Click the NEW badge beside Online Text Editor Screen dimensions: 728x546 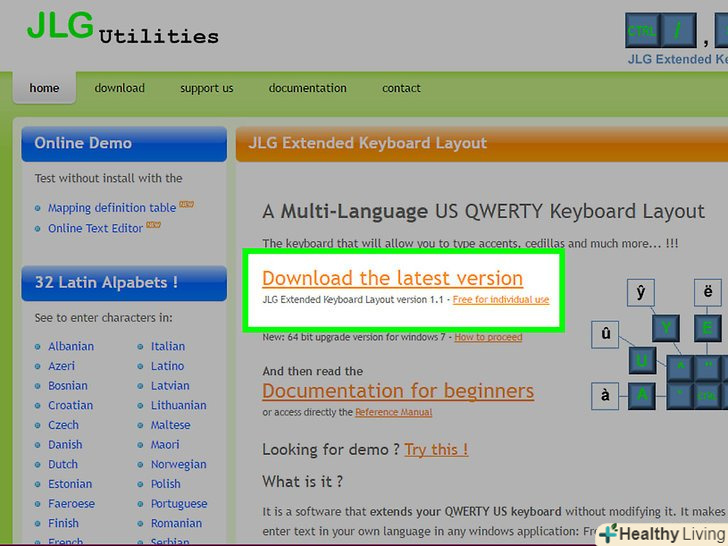pos(153,225)
